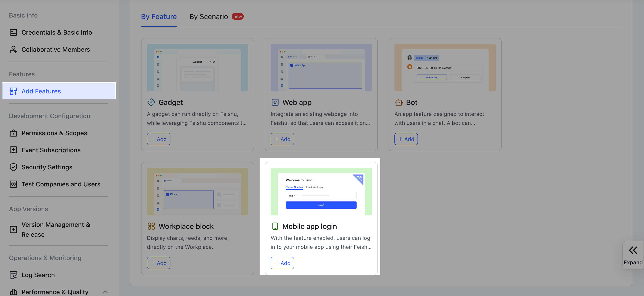Screen dimensions: 644x296
Task: Click the Permissions & Scopes icon
Action: [13, 133]
